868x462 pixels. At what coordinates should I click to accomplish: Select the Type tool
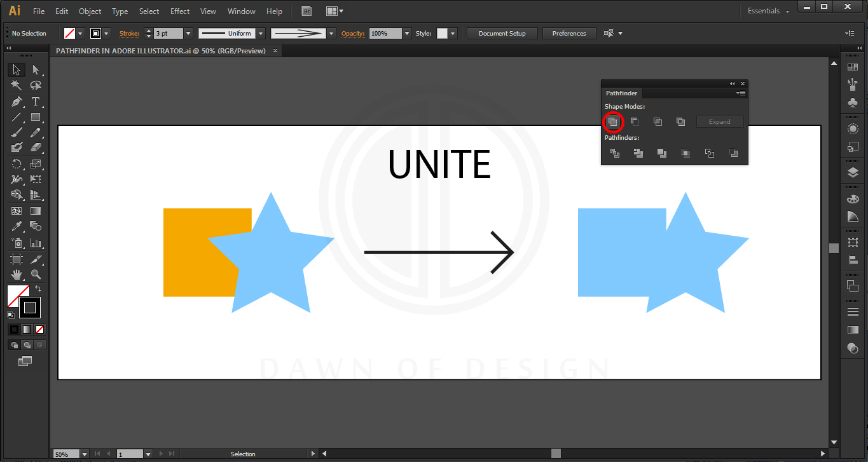[36, 101]
